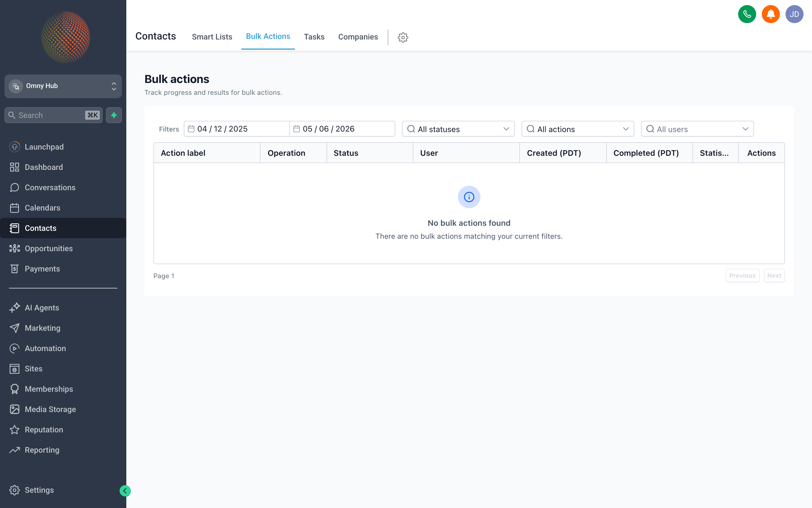Click the Calendars icon in sidebar
The width and height of the screenshot is (812, 508).
14,208
